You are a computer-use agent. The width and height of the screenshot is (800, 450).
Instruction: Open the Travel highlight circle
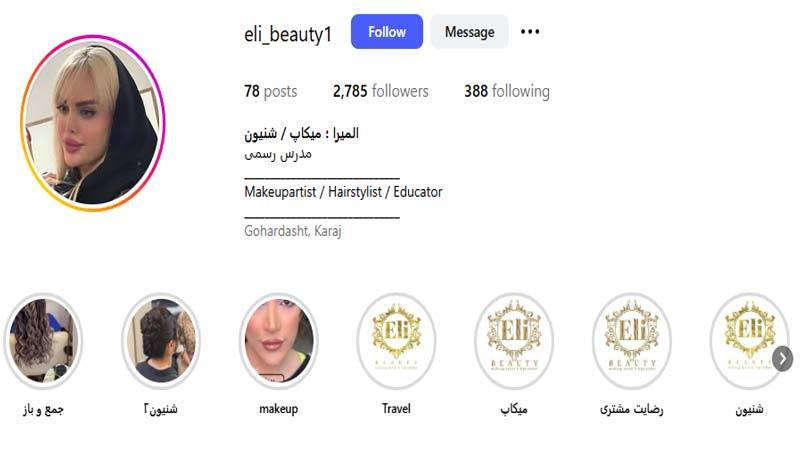[396, 341]
